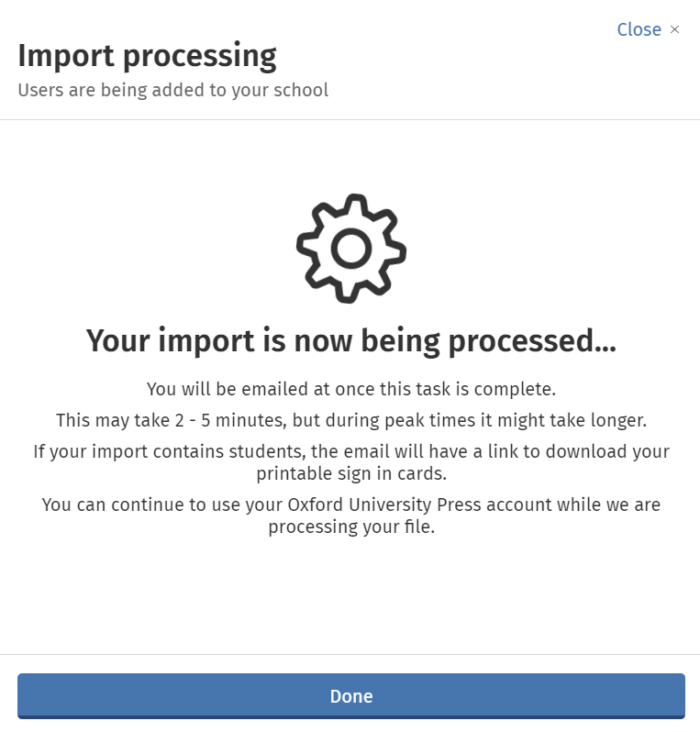Click the Close link text
The height and width of the screenshot is (732, 700).
click(639, 29)
